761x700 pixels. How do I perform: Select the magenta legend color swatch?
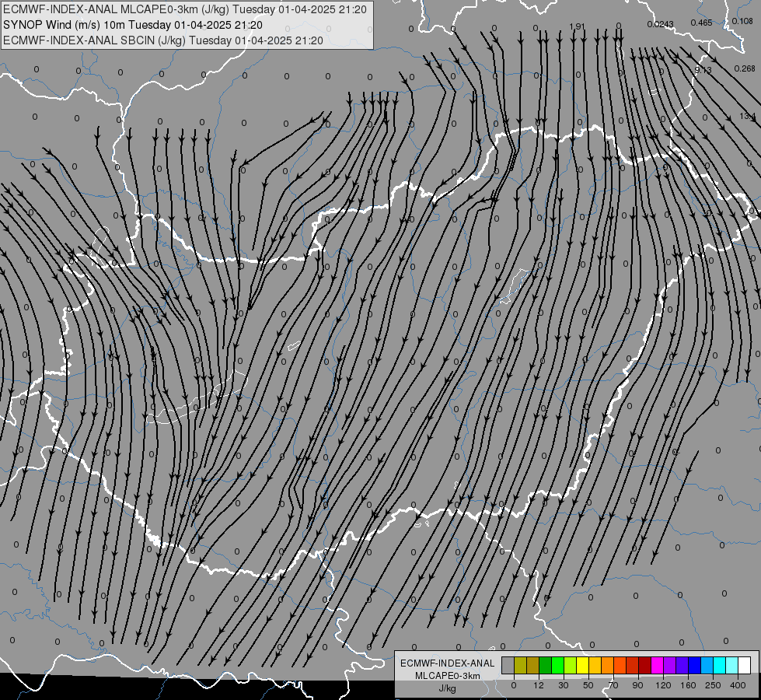click(657, 665)
